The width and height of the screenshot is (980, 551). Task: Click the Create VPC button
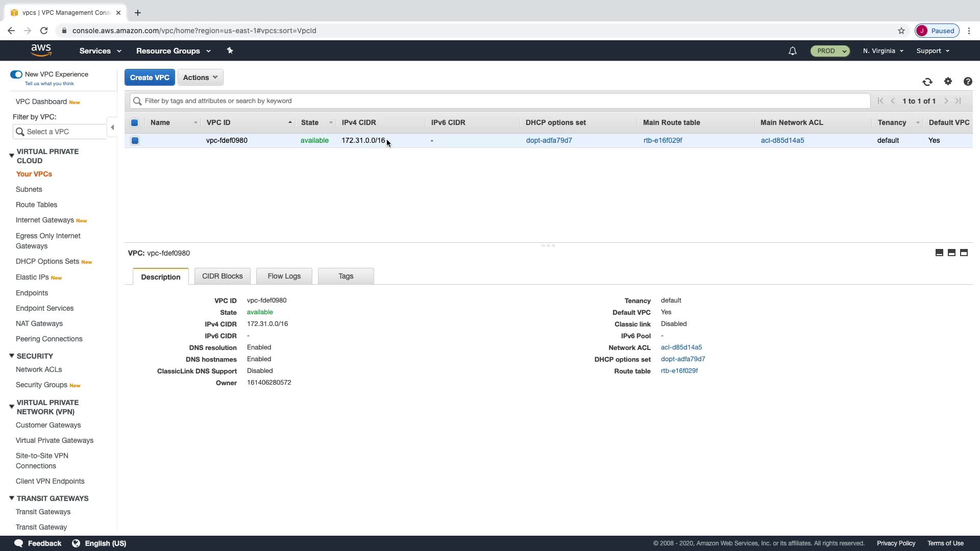(150, 78)
